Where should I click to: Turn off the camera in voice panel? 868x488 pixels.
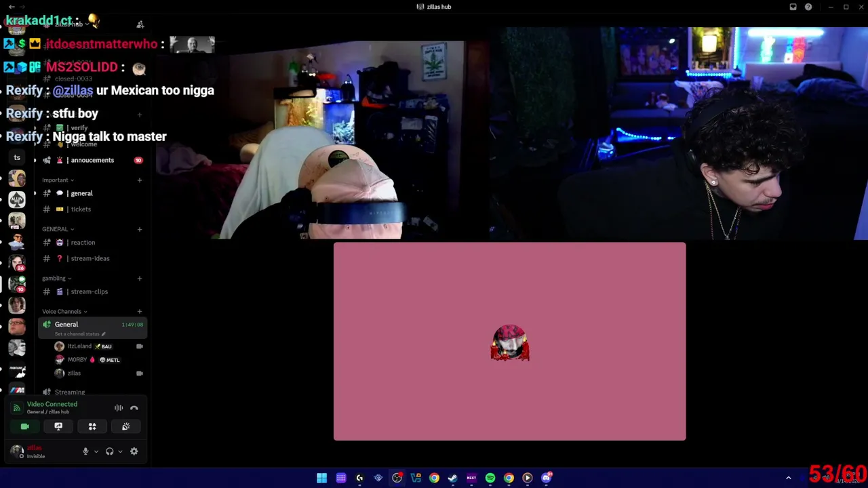25,426
